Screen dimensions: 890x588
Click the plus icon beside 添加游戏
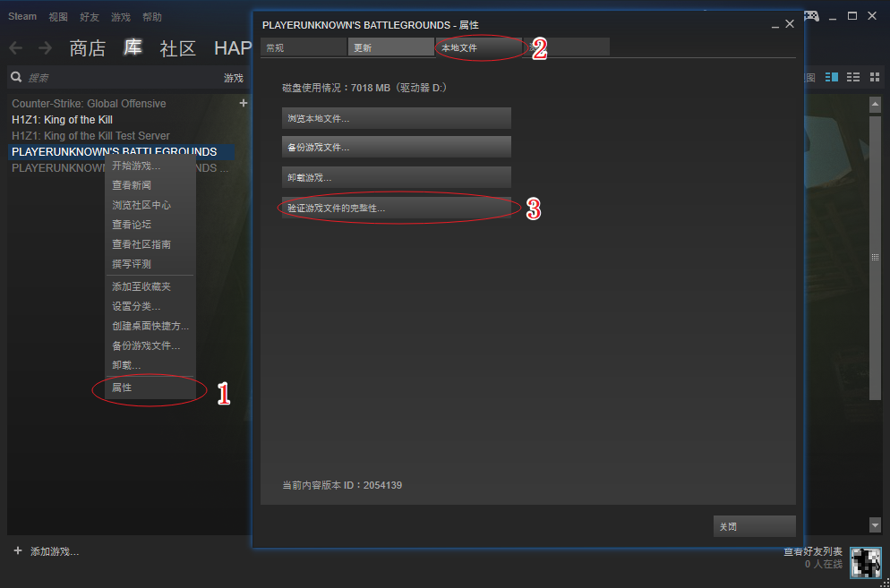click(18, 550)
